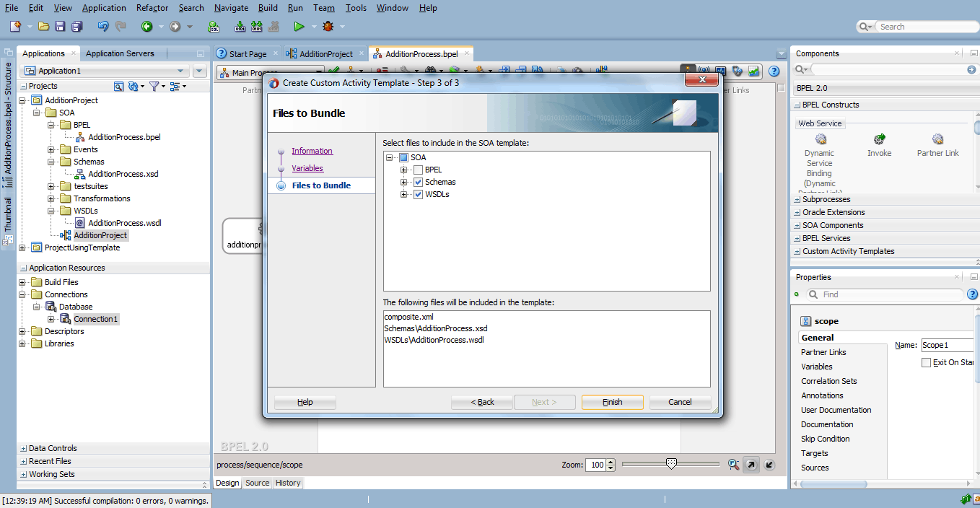Click the Undo toolbar icon
Viewport: 980px width, 508px height.
click(102, 27)
